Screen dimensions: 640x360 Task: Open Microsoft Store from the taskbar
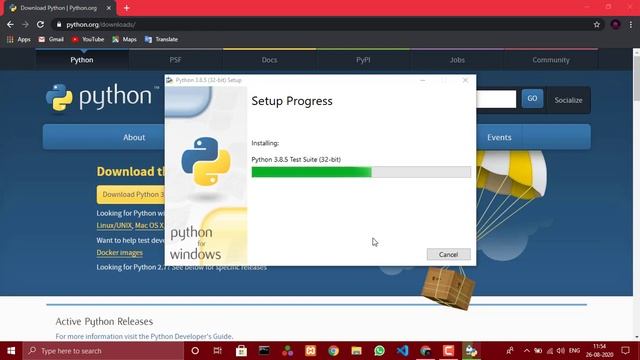(241, 351)
